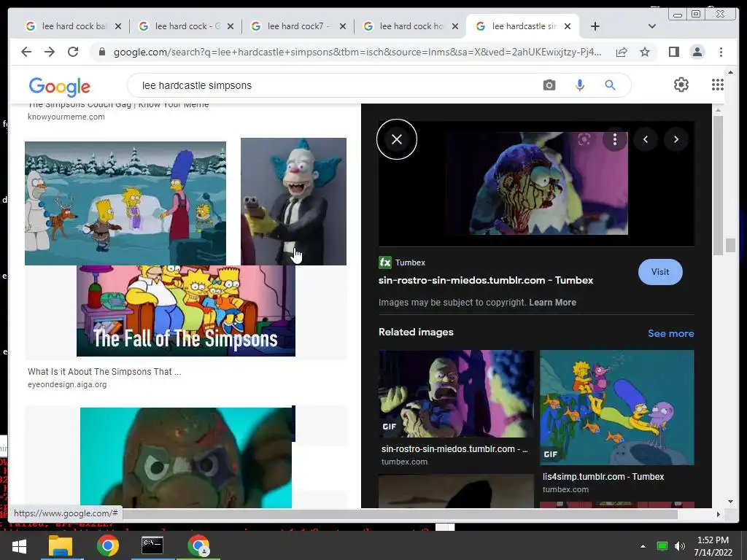Open the related Homer claymation GIF
The image size is (747, 560).
pos(456,394)
